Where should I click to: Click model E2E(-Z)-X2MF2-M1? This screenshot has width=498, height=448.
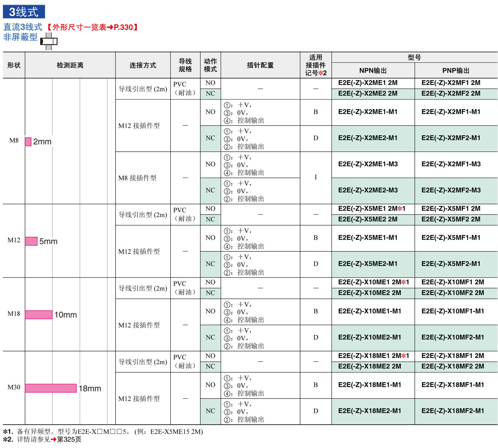tap(451, 138)
